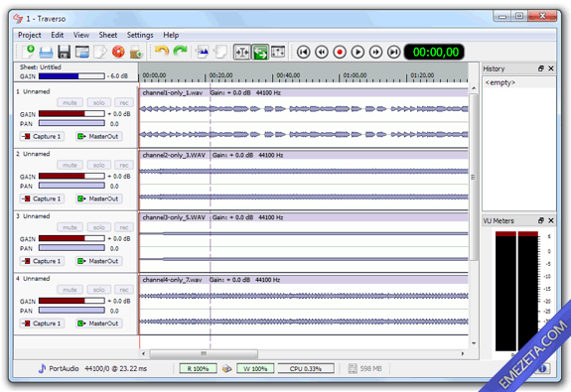The height and width of the screenshot is (392, 571).
Task: Click the skip to start playback button
Action: [303, 52]
